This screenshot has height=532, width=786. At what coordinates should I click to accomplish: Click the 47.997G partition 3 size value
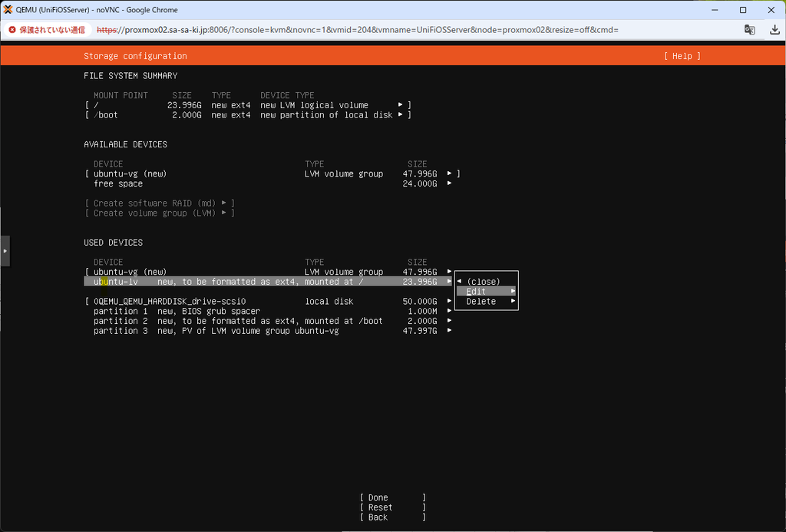click(420, 331)
